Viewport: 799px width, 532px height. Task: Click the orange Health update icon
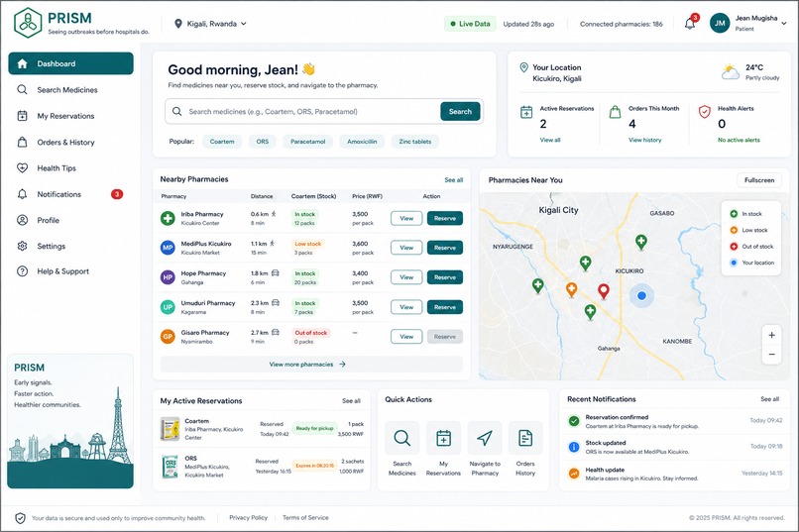coord(574,474)
